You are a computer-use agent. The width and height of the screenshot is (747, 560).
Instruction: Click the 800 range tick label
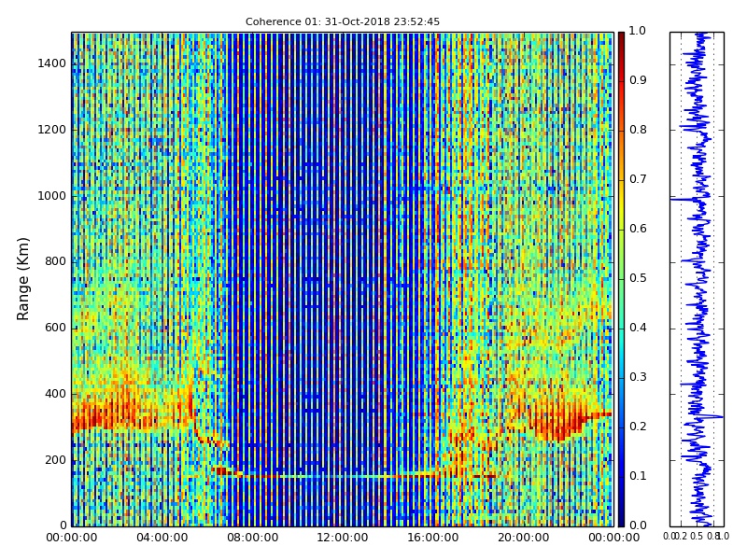55,261
